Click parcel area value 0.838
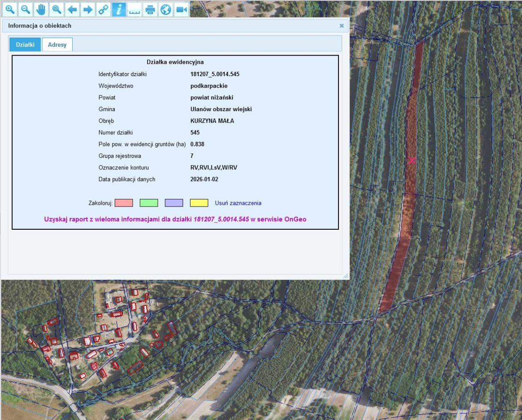The height and width of the screenshot is (420, 522). click(198, 144)
